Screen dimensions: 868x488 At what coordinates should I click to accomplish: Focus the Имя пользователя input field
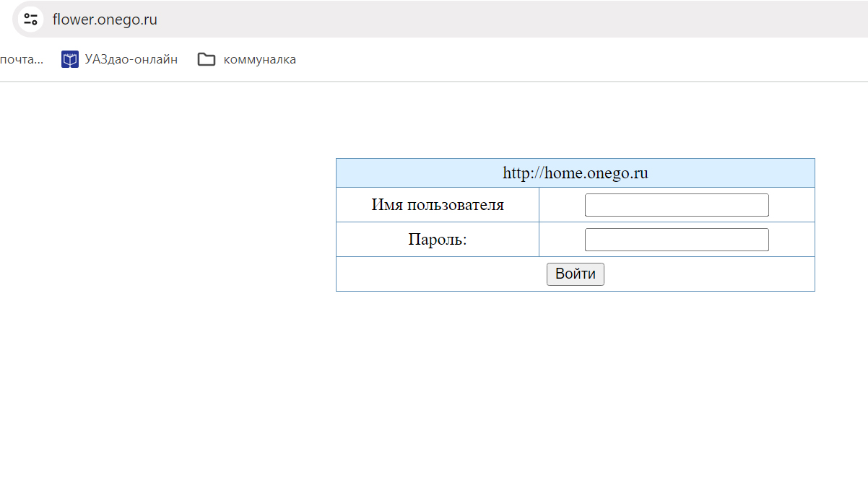coord(676,205)
